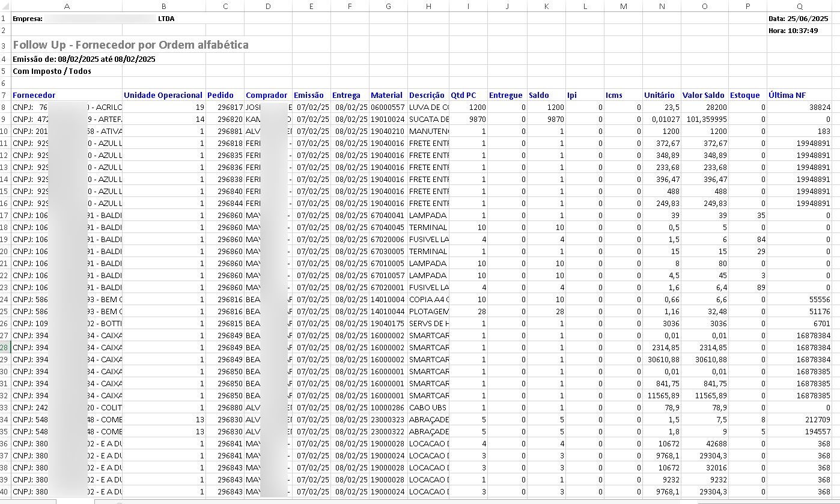This screenshot has height=504, width=840.
Task: Select the 'PLOTAGEM' description cell
Action: point(428,311)
